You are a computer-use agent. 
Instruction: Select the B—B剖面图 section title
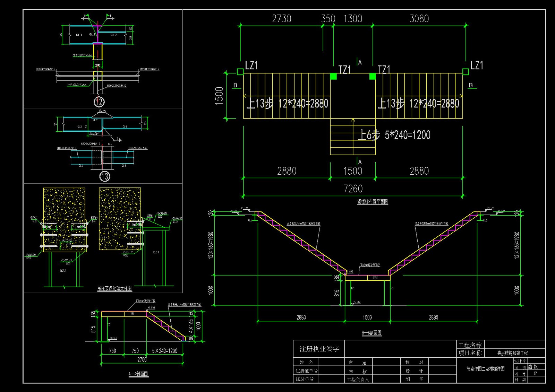pos(372,333)
